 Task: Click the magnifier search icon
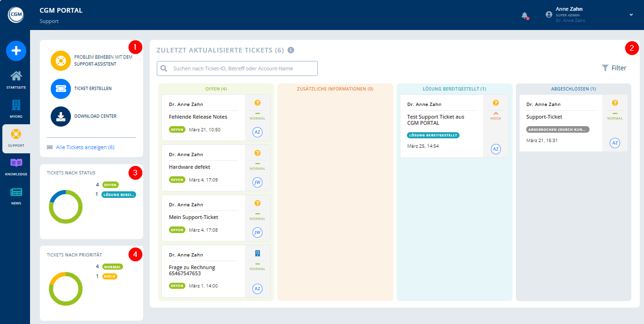point(164,68)
